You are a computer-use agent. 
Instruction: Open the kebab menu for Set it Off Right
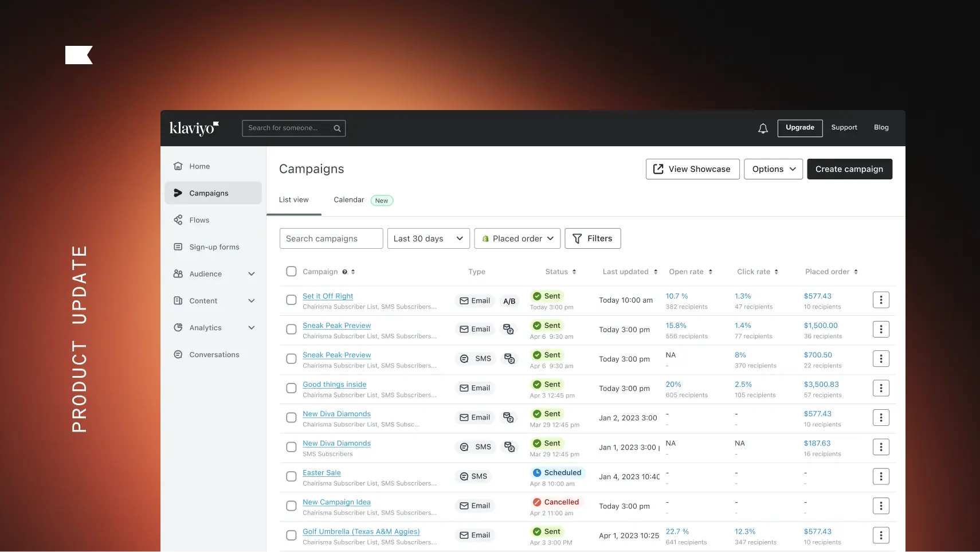tap(881, 300)
